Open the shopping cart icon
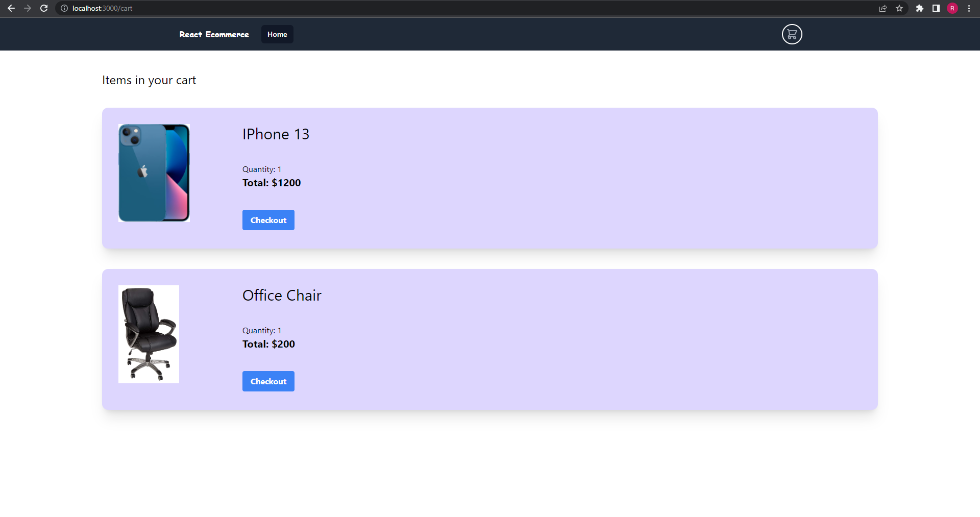Image resolution: width=980 pixels, height=517 pixels. [792, 34]
